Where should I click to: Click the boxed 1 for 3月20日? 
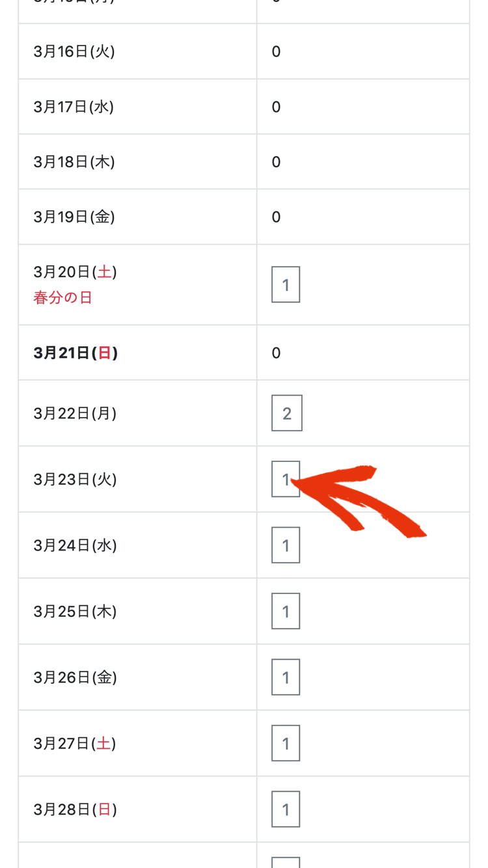pos(286,284)
